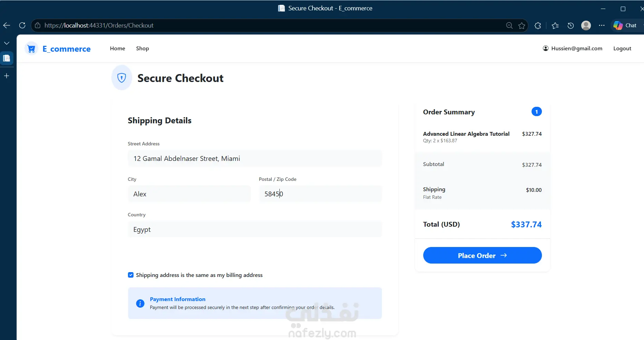This screenshot has width=644, height=340.
Task: Open the E_commerce brand link
Action: point(67,49)
